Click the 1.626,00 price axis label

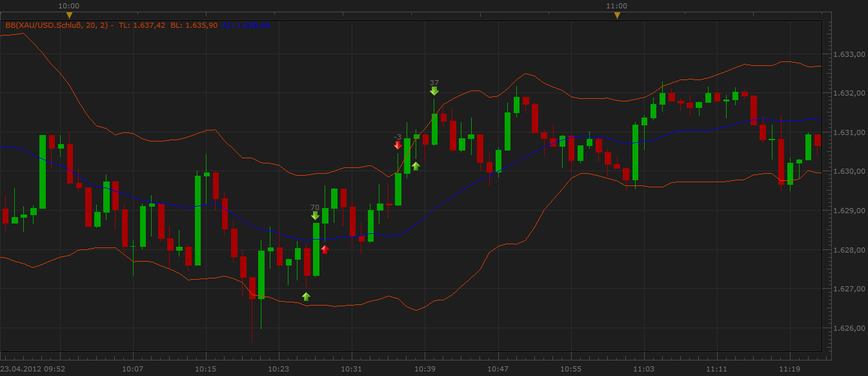point(849,328)
